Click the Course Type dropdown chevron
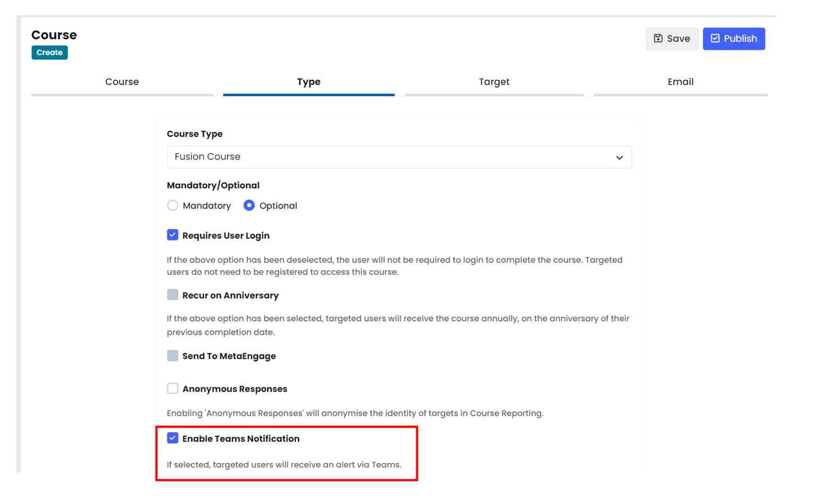This screenshot has width=814, height=504. point(619,157)
